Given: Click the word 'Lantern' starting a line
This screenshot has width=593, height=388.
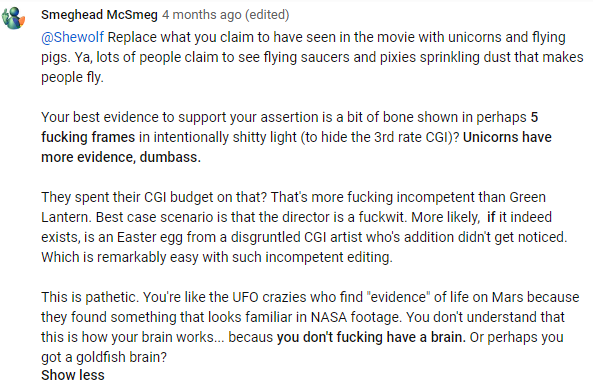Looking at the screenshot, I should (x=65, y=217).
